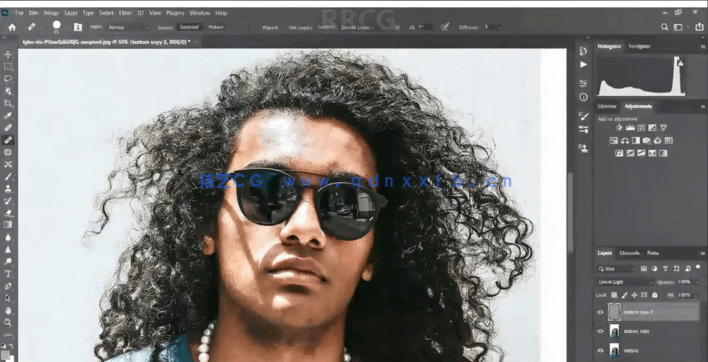This screenshot has width=708, height=362.
Task: Select the Type tool
Action: tap(8, 274)
